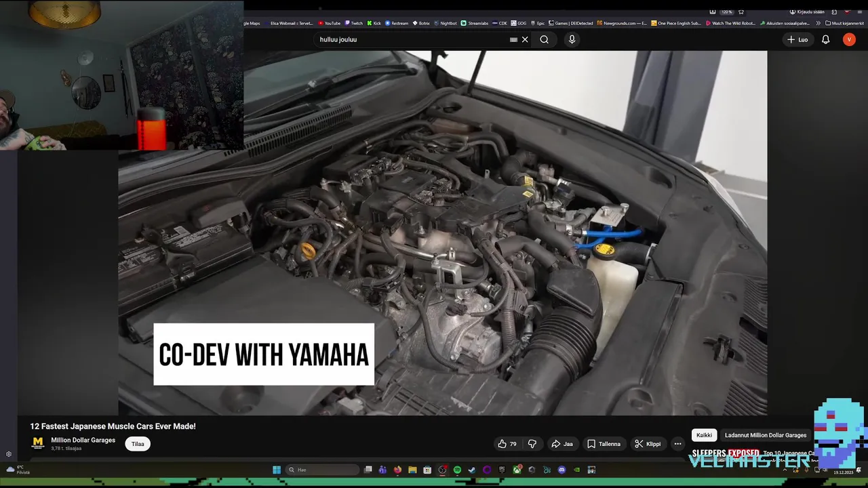Clear the search query with the X icon

(525, 39)
